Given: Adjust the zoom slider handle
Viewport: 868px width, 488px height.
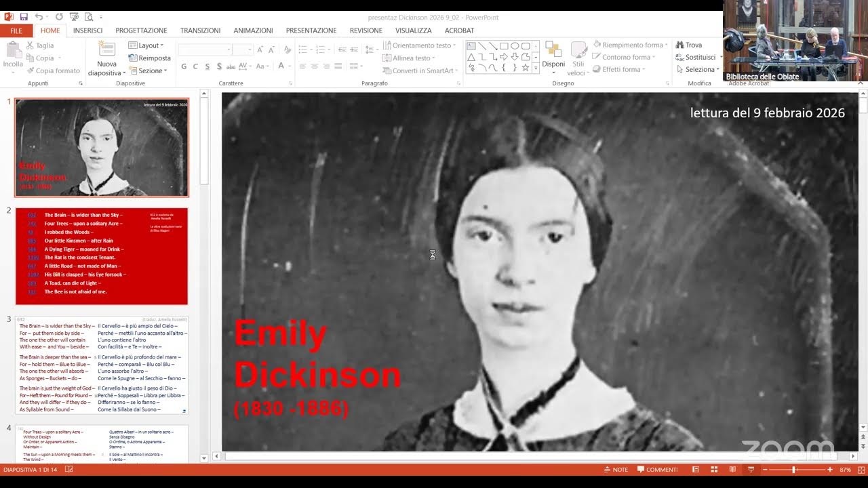Looking at the screenshot, I should pos(794,470).
